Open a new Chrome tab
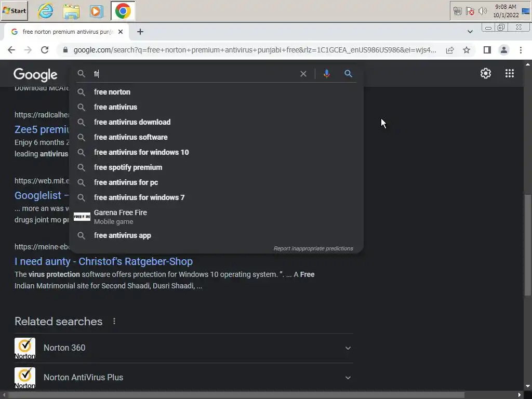Viewport: 532px width, 399px height. point(140,32)
